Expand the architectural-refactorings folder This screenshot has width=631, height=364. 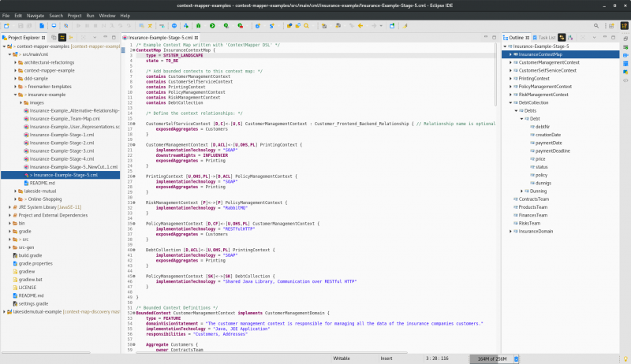(15, 63)
